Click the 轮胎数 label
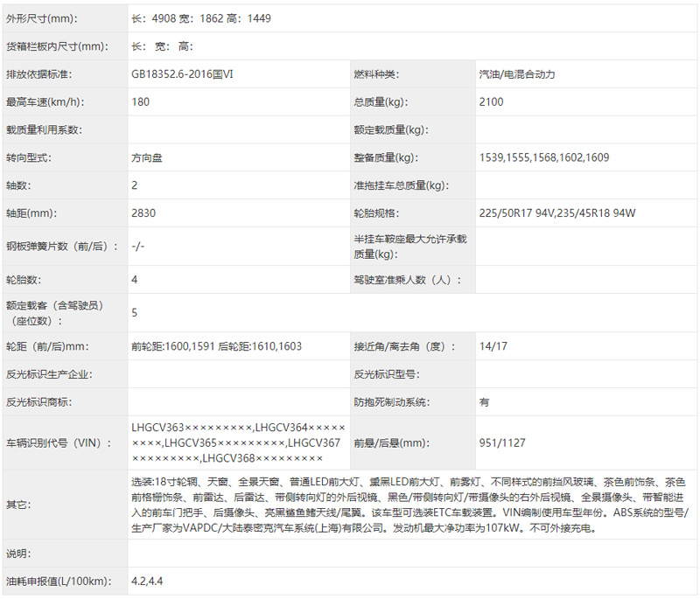This screenshot has width=700, height=599. [24, 280]
